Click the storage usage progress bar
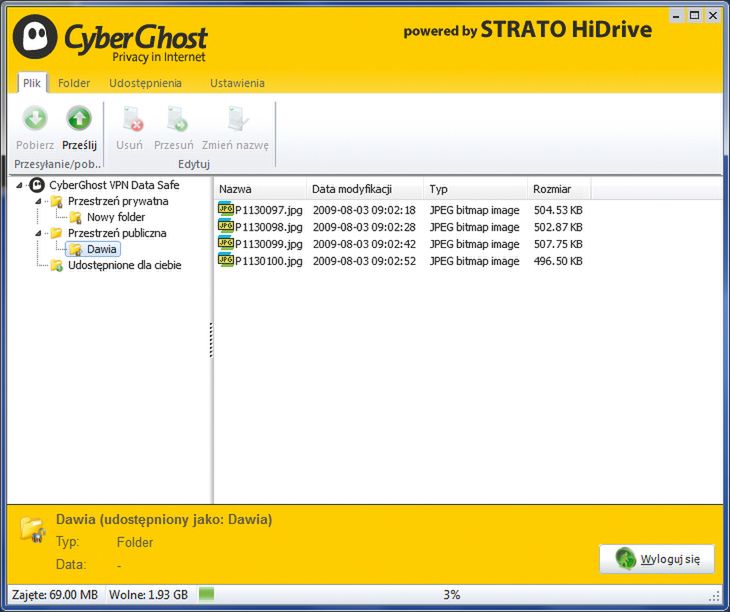Viewport: 730px width, 612px height. (452, 594)
